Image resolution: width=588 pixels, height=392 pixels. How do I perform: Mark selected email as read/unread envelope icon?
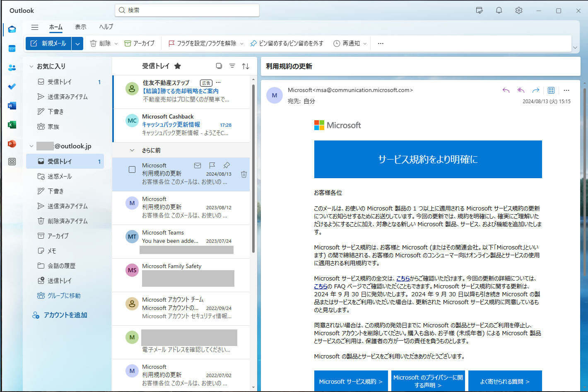click(x=198, y=165)
